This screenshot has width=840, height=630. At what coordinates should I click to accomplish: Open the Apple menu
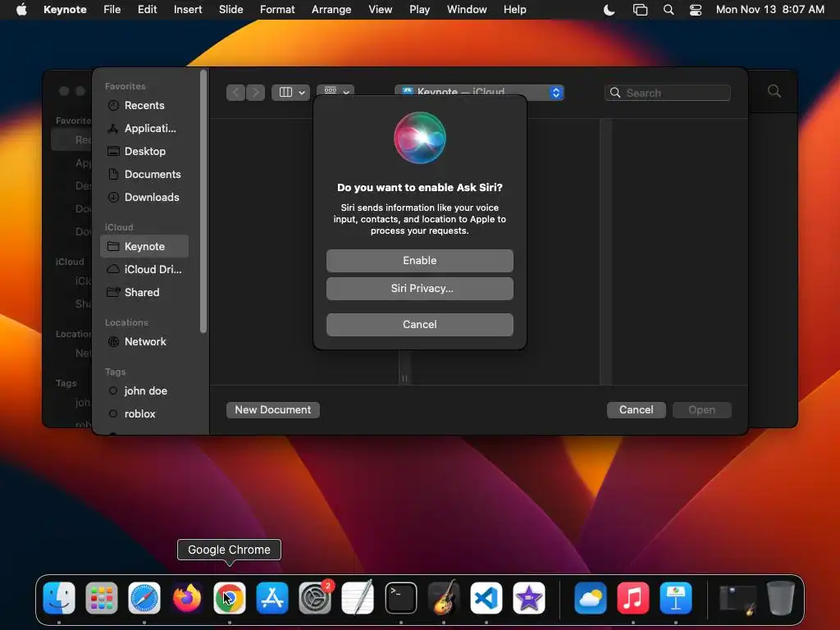pos(21,9)
